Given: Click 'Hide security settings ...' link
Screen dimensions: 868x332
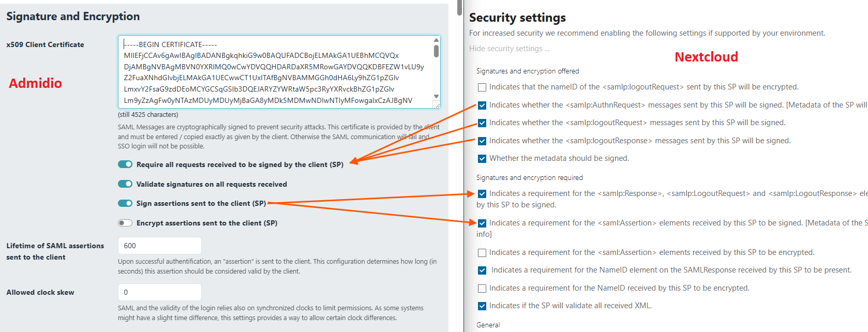Looking at the screenshot, I should click(x=509, y=49).
